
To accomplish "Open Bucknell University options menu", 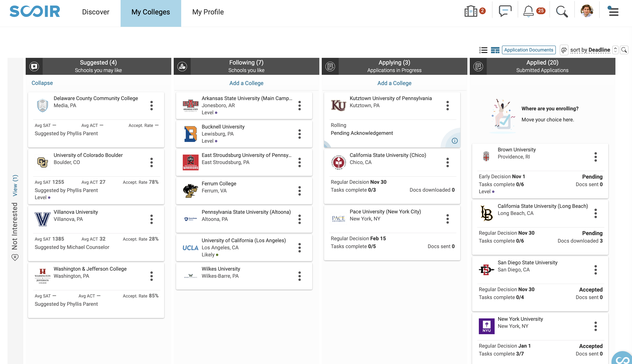I will pyautogui.click(x=299, y=134).
